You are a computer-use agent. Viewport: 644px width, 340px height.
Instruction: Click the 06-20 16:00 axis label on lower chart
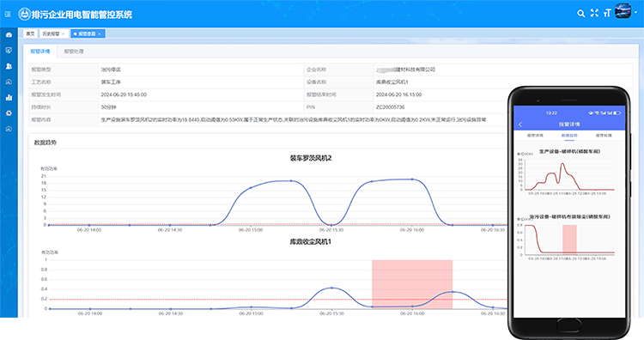coord(412,313)
